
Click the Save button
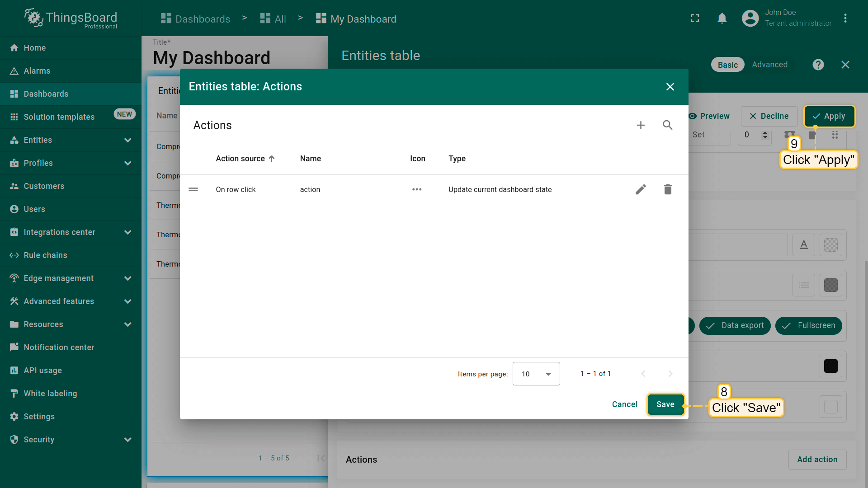pos(665,404)
